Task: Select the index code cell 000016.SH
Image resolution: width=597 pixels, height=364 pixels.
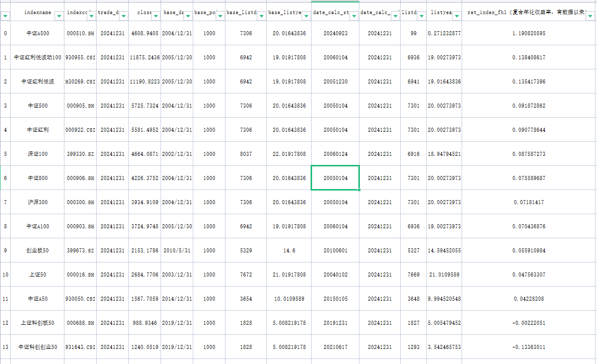Action: pos(80,275)
